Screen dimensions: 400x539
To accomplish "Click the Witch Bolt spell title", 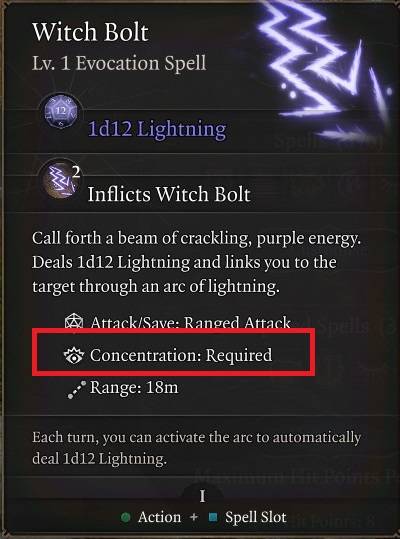I will [90, 32].
